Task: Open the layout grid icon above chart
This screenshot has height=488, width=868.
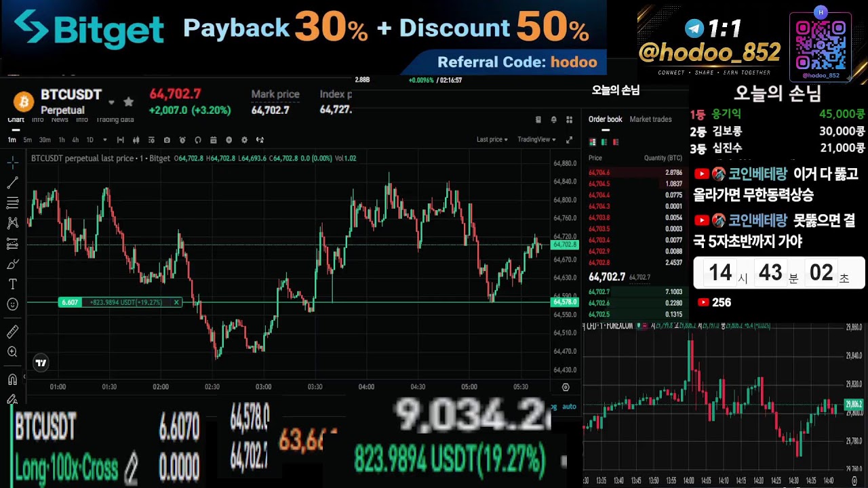Action: (568, 119)
